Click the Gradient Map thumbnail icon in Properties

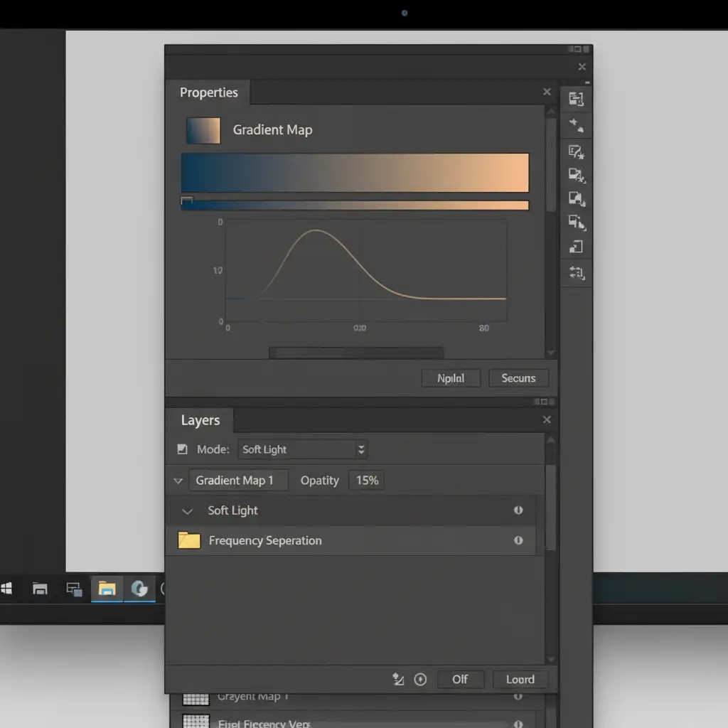click(x=203, y=131)
